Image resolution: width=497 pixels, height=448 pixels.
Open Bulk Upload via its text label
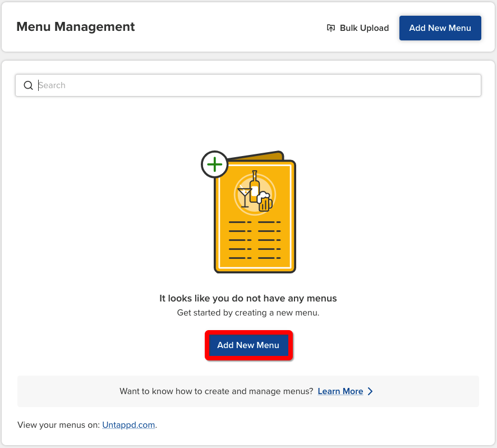pyautogui.click(x=364, y=28)
